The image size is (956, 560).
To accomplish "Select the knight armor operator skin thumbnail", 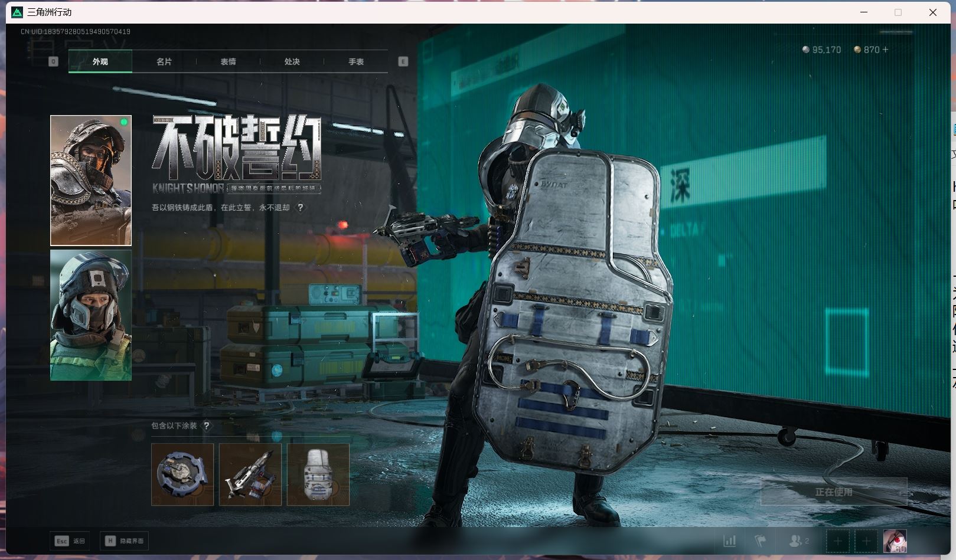I will pos(91,180).
